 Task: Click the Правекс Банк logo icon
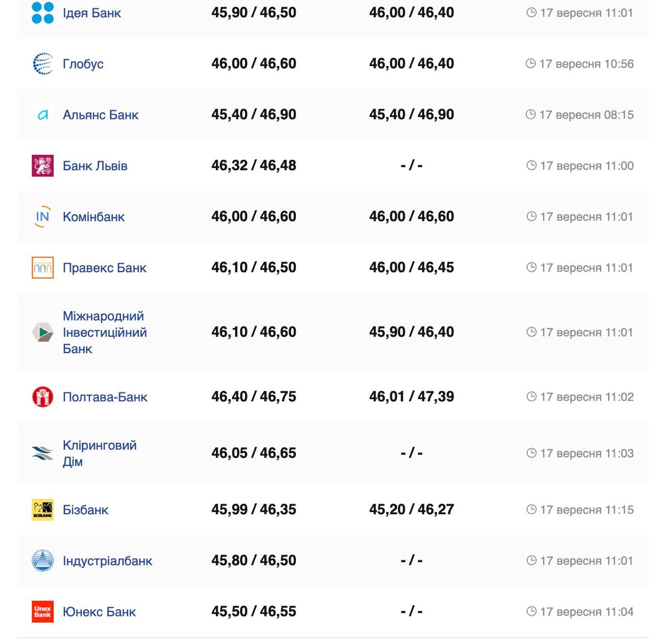pos(42,268)
